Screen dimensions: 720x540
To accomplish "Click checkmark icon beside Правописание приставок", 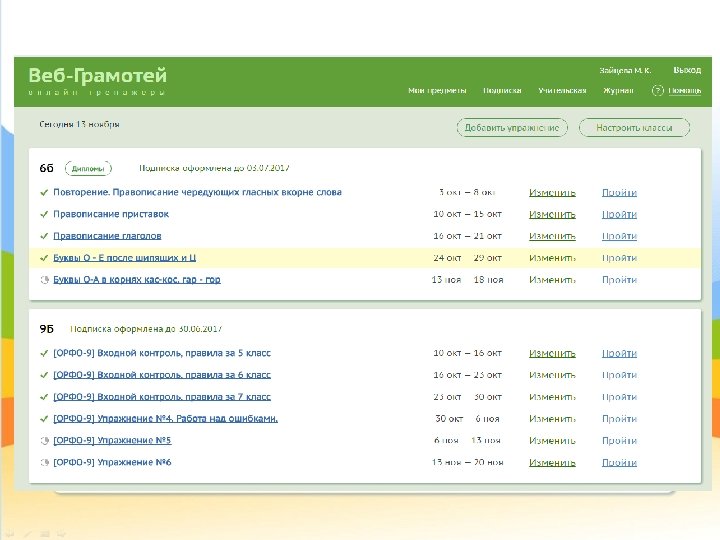I will click(x=44, y=214).
